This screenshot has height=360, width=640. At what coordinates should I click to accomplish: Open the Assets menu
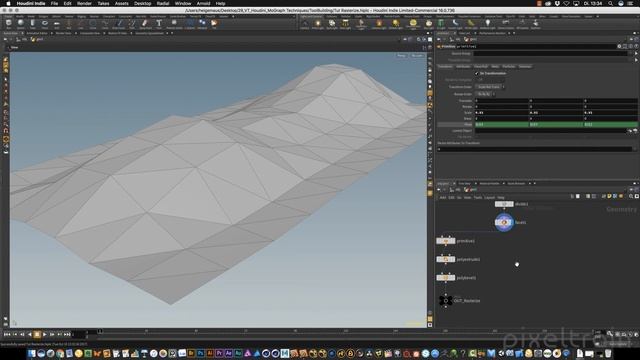click(122, 3)
